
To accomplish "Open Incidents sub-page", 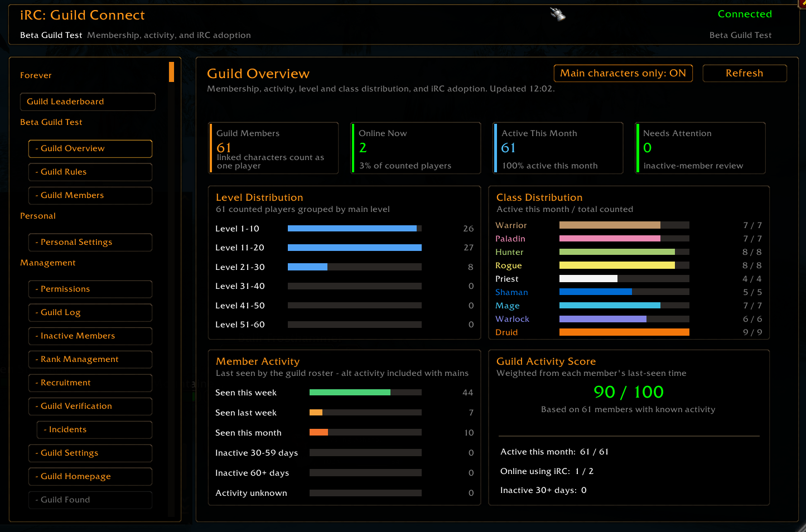I will point(94,429).
